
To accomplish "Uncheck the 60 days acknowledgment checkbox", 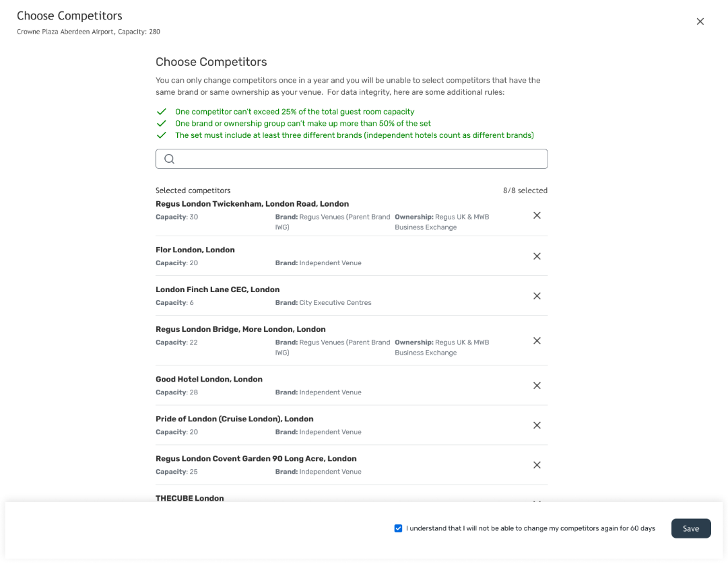I will click(x=398, y=528).
